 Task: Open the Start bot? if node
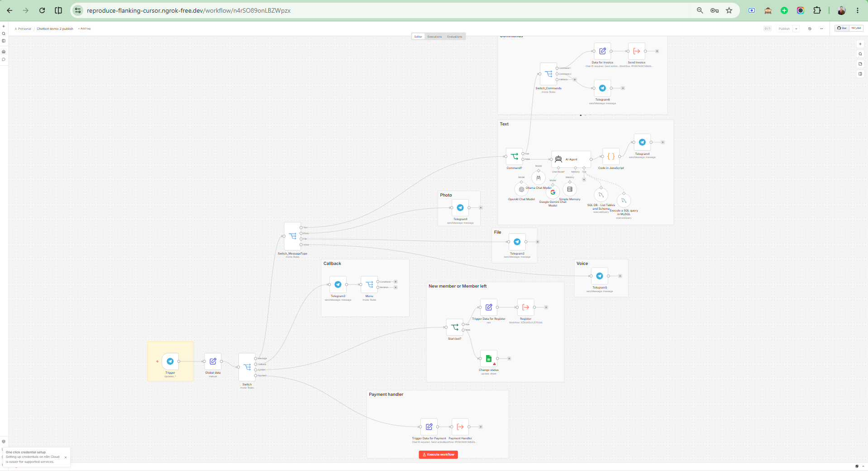(455, 327)
